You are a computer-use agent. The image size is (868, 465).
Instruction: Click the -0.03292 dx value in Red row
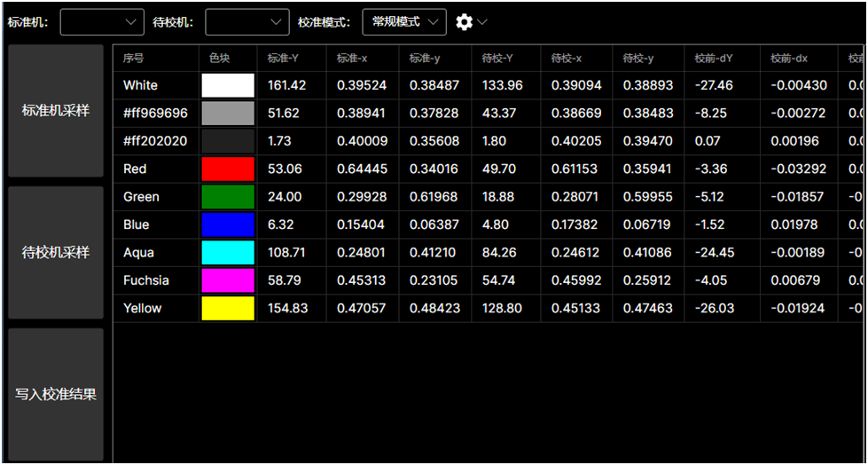coord(799,169)
